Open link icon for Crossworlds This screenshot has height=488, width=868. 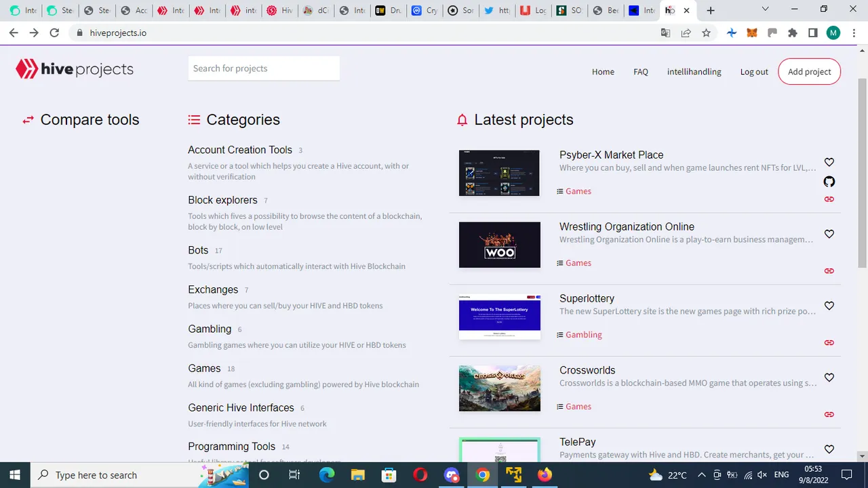coord(829,415)
